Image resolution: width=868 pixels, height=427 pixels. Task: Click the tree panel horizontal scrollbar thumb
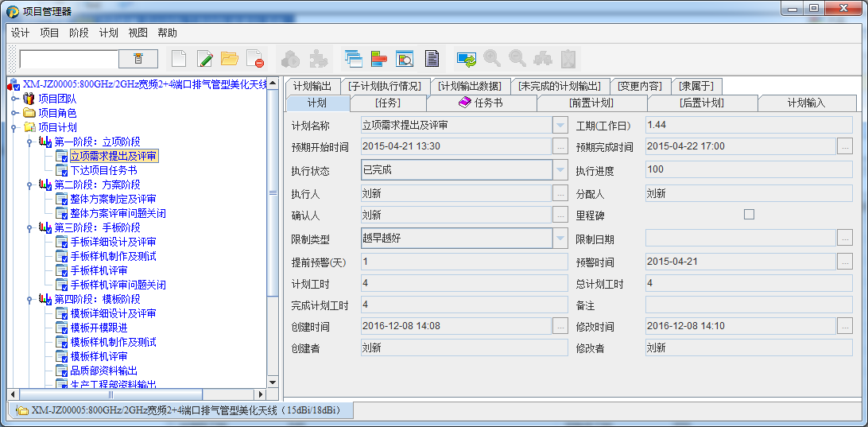tap(110, 395)
